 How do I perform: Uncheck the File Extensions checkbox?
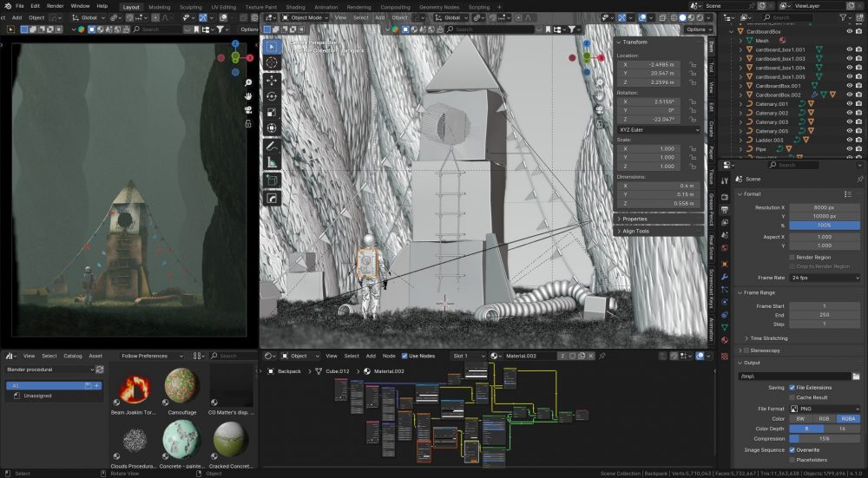pos(792,388)
